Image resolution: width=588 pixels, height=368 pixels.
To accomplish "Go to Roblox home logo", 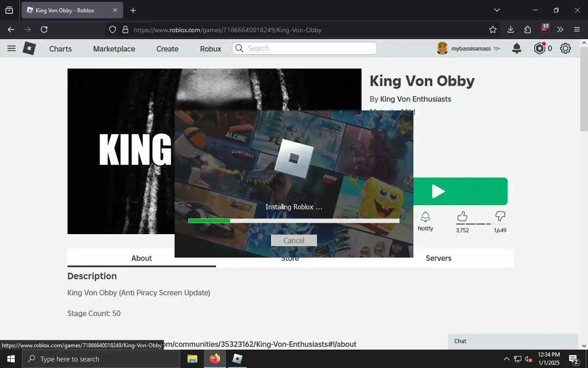I will pos(29,48).
